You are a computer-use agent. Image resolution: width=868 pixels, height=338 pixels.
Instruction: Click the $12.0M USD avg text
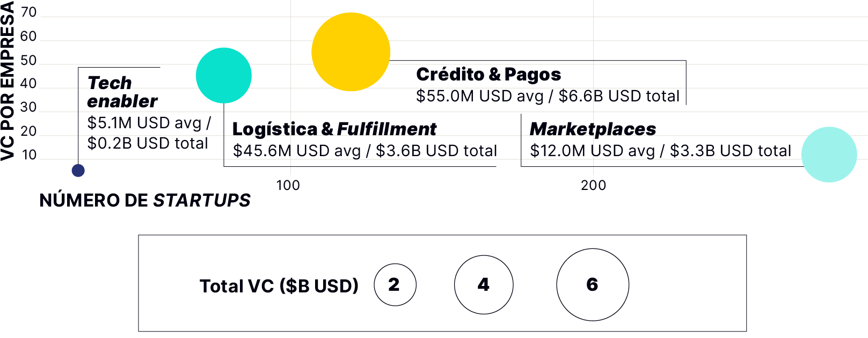[x=592, y=151]
